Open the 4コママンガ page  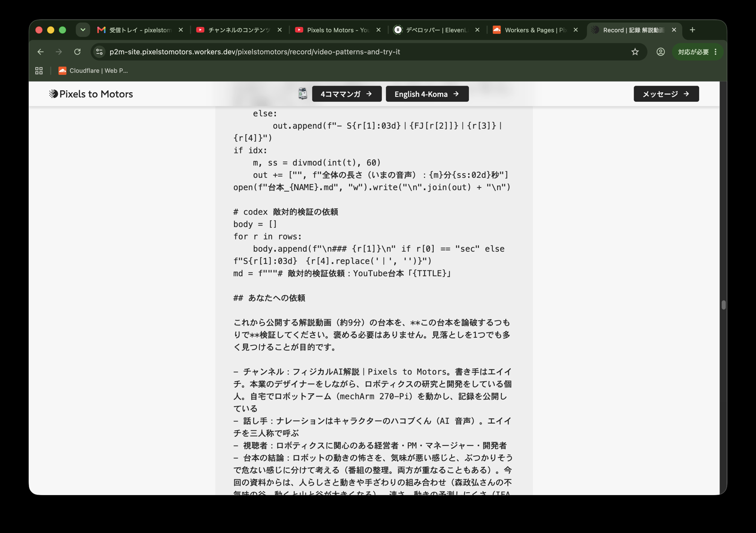(x=347, y=94)
